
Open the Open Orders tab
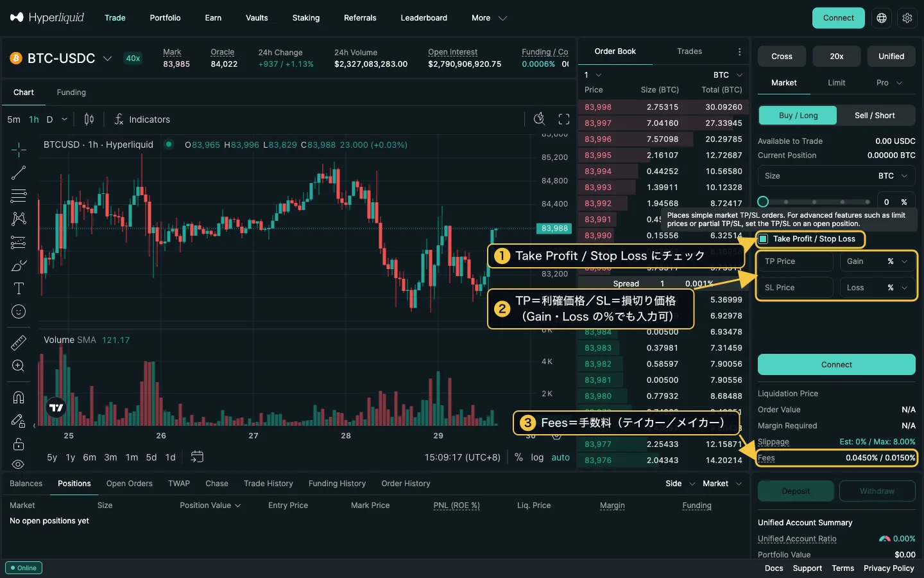coord(130,484)
